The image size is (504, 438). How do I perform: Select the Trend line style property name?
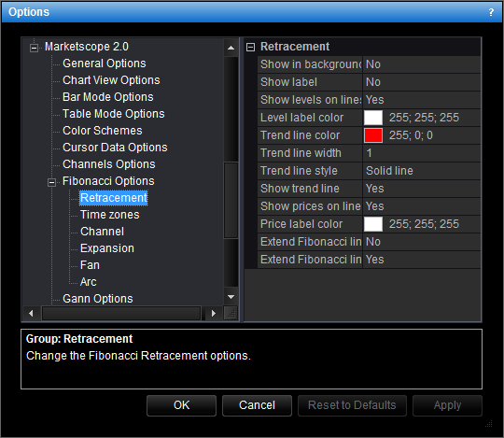click(299, 171)
